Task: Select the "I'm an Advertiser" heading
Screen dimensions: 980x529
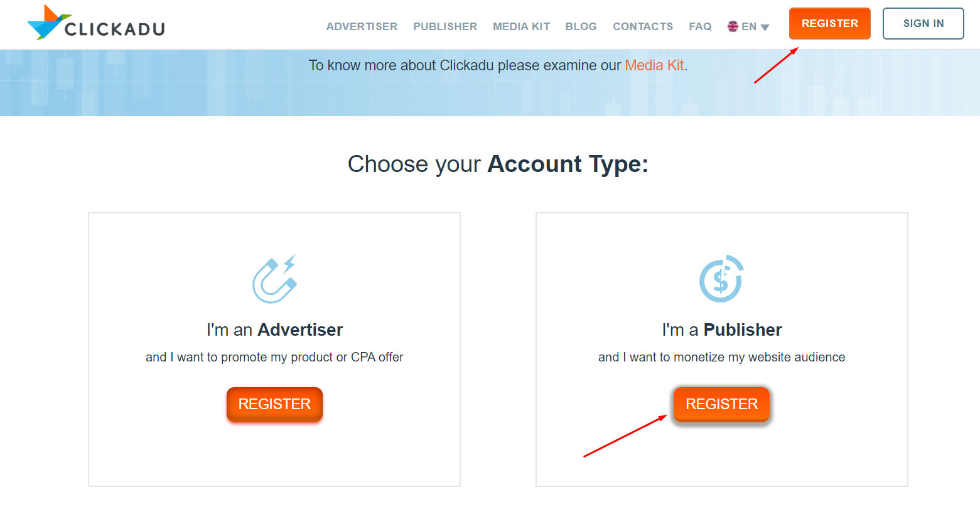Action: point(274,330)
